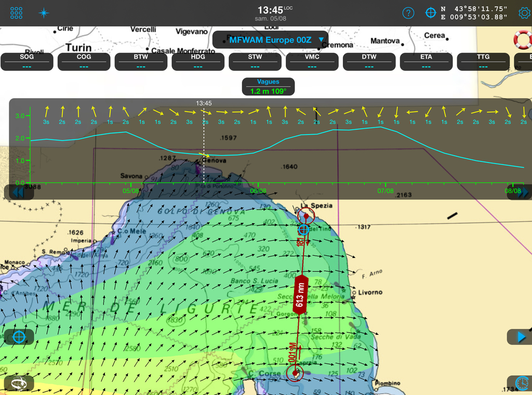The height and width of the screenshot is (395, 532).
Task: Tap the TTG data box
Action: (x=483, y=62)
